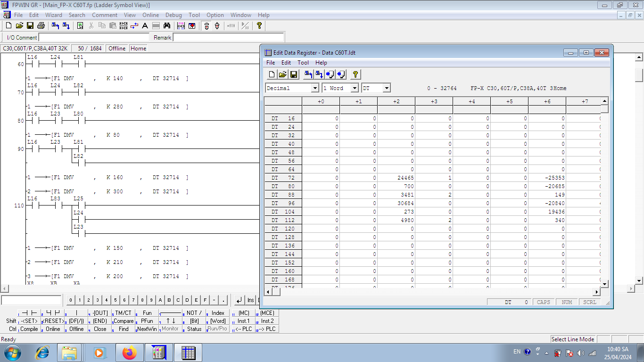Screen dimensions: 644x362
Task: Click the '+2' column header
Action: tap(396, 101)
